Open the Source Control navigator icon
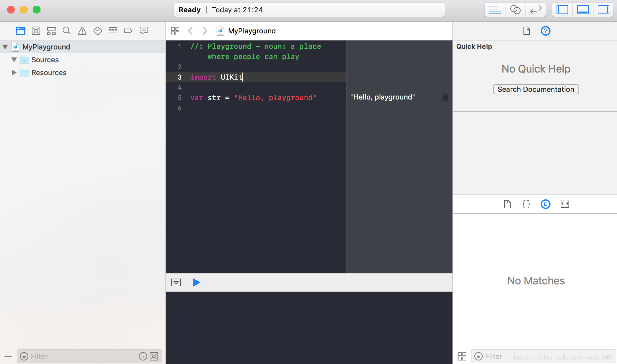The height and width of the screenshot is (364, 617). point(36,31)
